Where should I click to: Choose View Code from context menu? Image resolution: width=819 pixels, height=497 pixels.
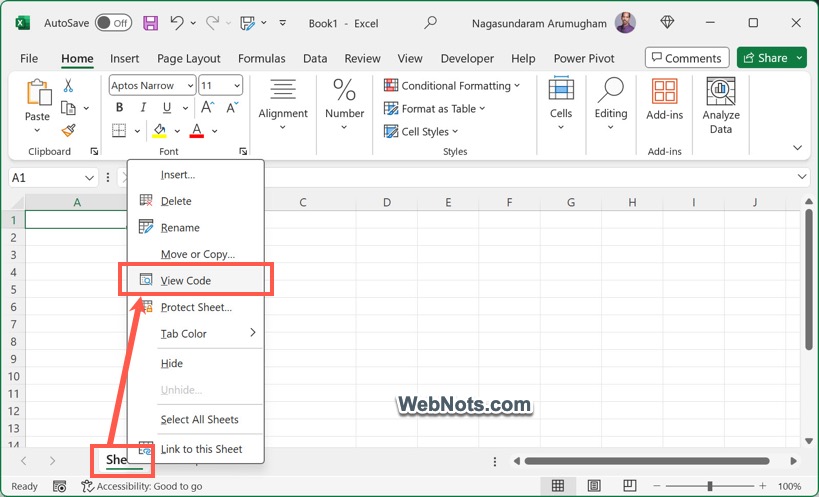coord(196,280)
